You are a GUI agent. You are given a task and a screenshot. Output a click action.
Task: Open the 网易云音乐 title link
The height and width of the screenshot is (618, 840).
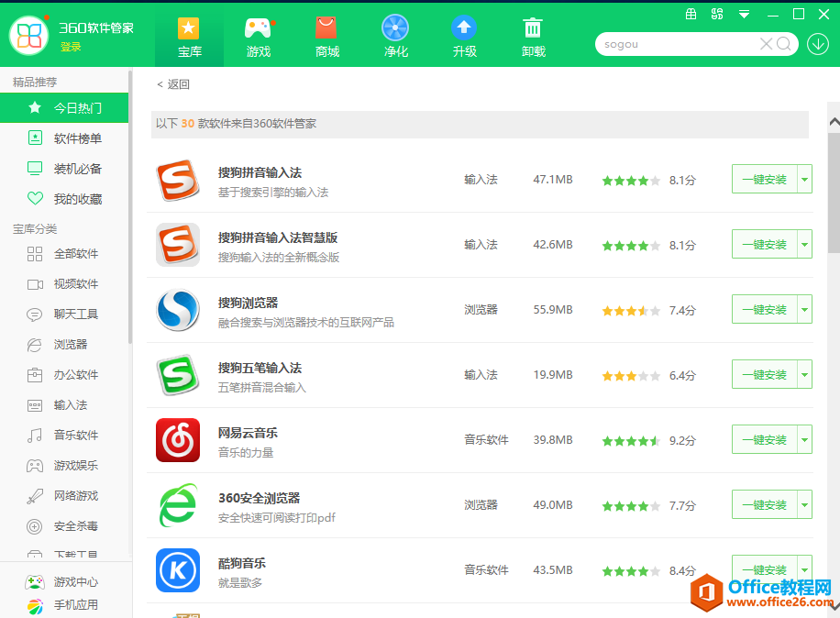pos(248,434)
